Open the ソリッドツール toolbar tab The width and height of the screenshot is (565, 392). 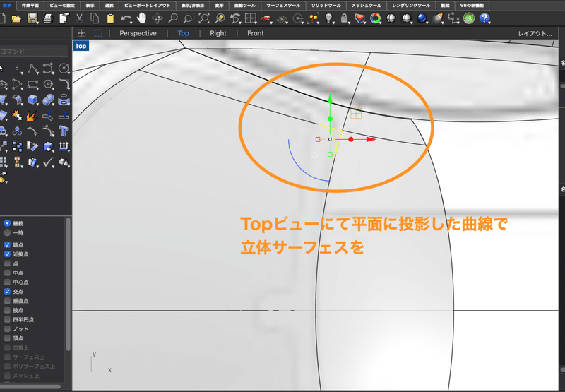coord(326,6)
